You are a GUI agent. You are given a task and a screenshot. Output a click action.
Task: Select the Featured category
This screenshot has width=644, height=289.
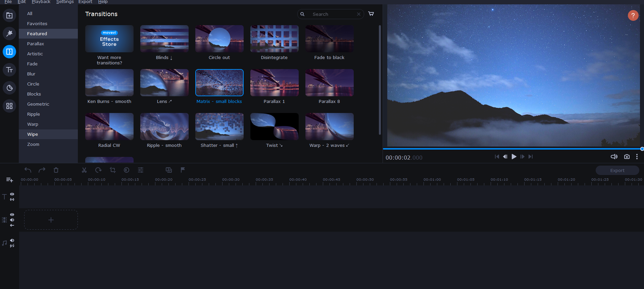pyautogui.click(x=48, y=34)
